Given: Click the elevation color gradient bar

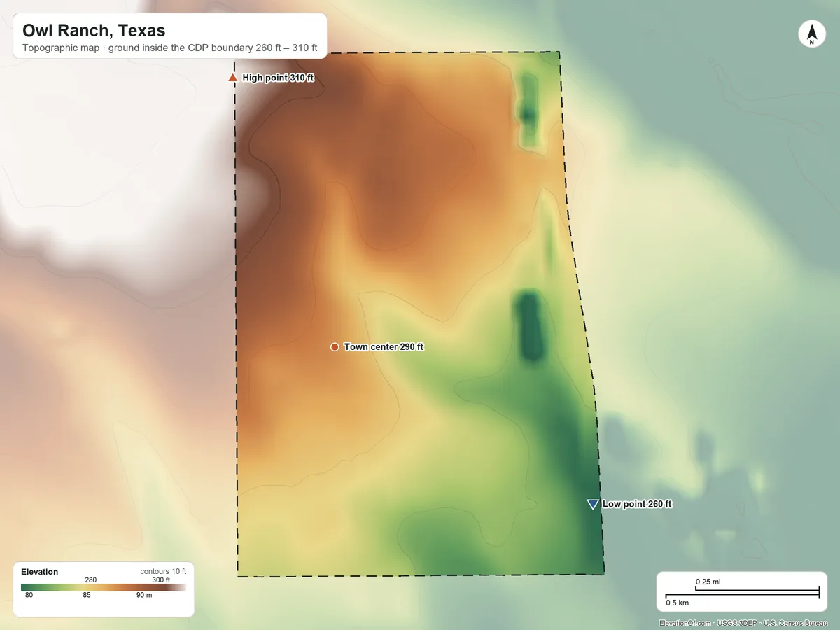Looking at the screenshot, I should click(x=104, y=587).
